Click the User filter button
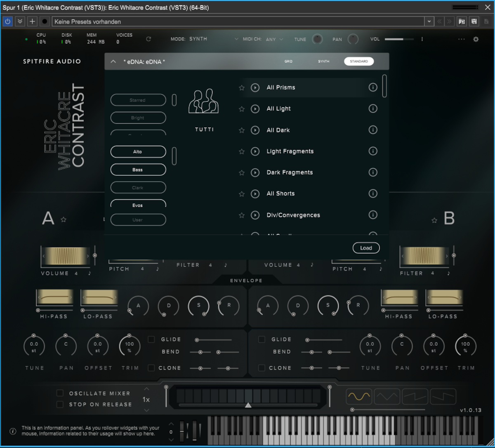The width and height of the screenshot is (495, 448). (x=138, y=220)
